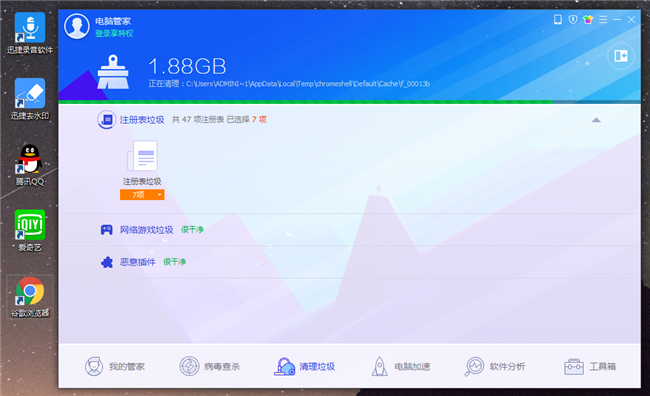Launch 腾讯QQ from desktop
The height and width of the screenshot is (396, 650).
point(30,165)
